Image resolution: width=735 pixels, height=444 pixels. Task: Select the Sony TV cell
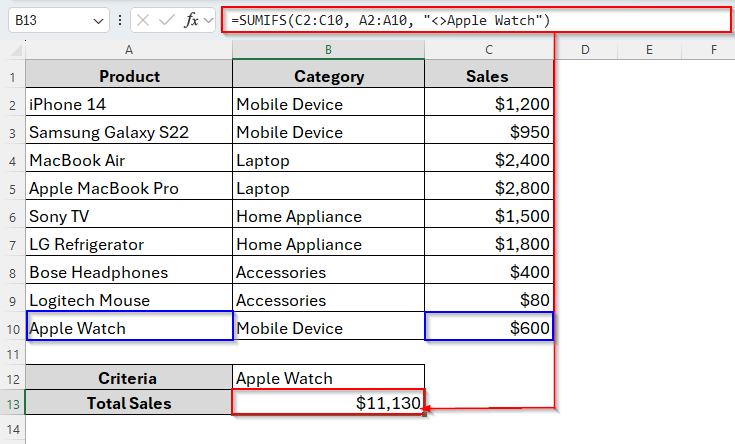pos(129,216)
